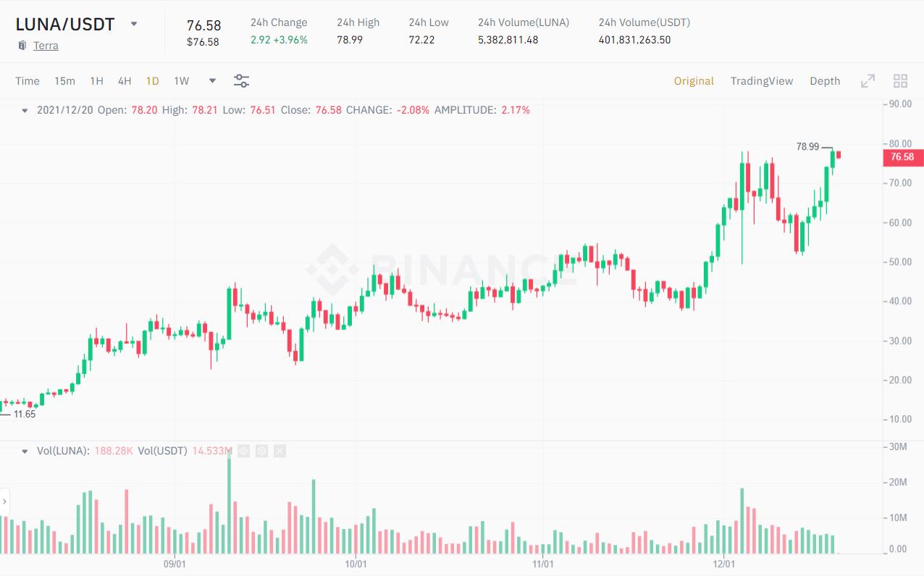
Task: Switch to the 15m interval
Action: 64,81
